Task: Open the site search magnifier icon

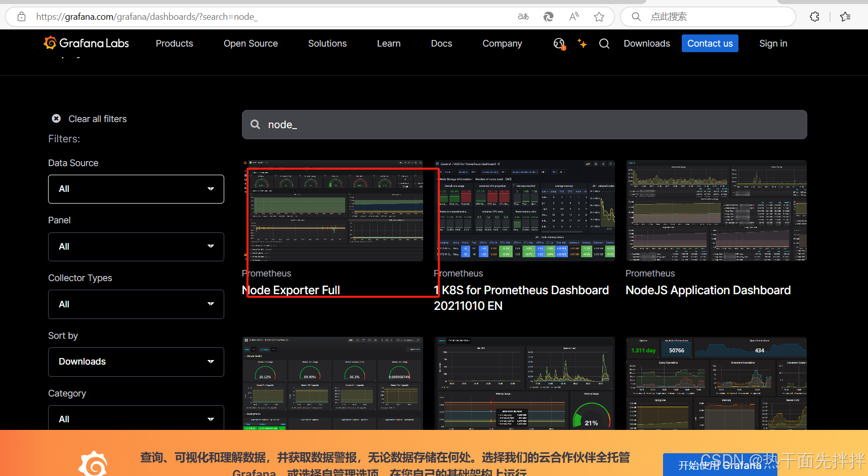Action: (604, 44)
